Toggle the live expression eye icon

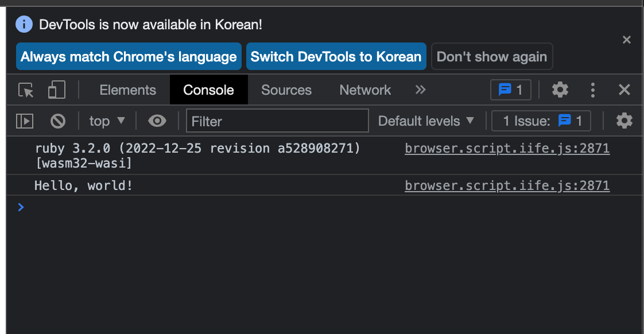point(157,121)
